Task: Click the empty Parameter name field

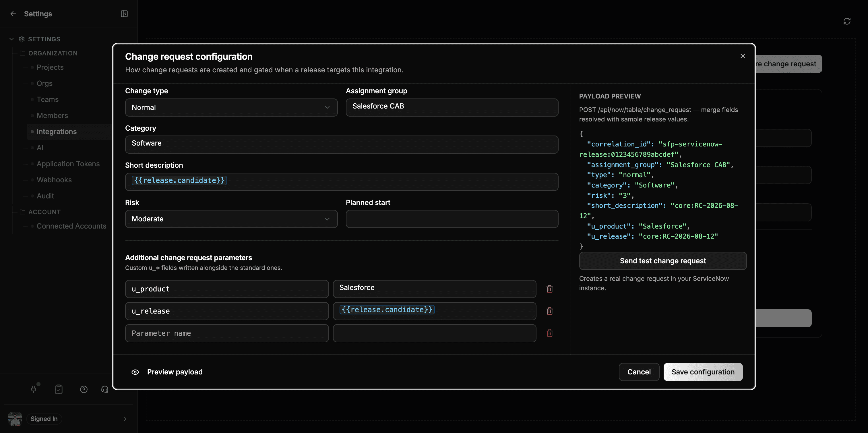Action: tap(227, 333)
